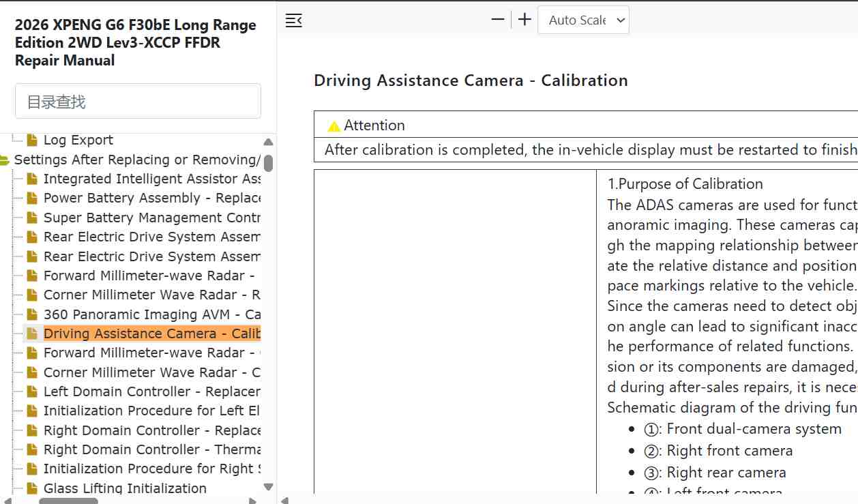This screenshot has width=858, height=504.
Task: Click icon beside Initialization Procedure for Right
Action: (x=32, y=469)
